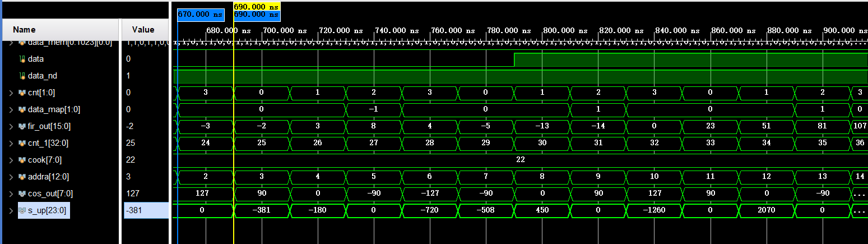
Task: Click the cos_out[7:0] bus icon
Action: coord(22,194)
